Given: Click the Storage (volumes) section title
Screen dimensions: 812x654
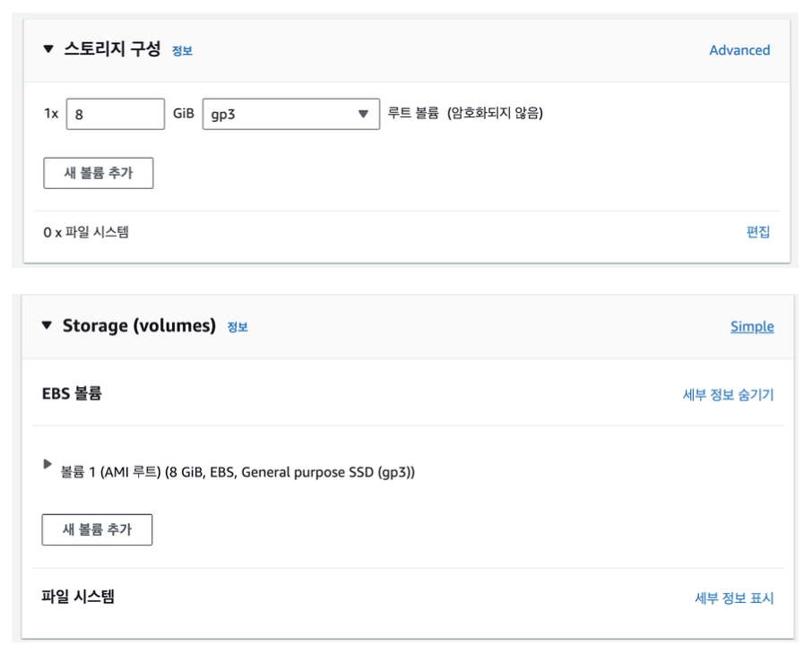Looking at the screenshot, I should [139, 325].
